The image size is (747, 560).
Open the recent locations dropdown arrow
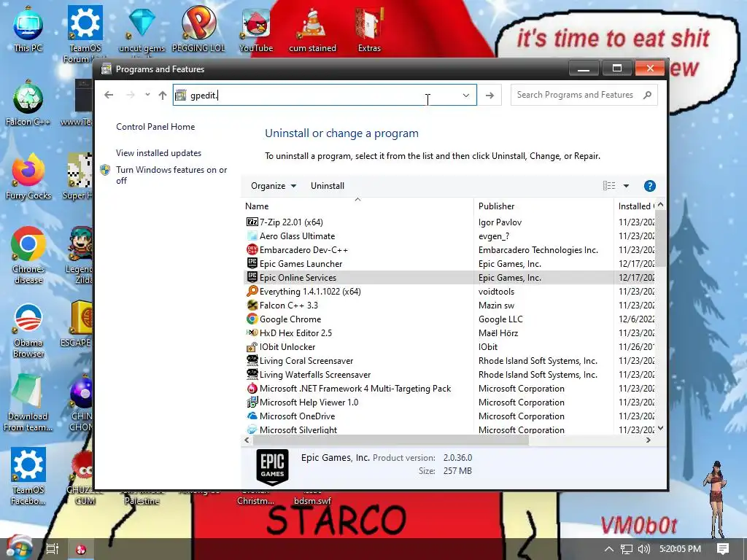[147, 94]
